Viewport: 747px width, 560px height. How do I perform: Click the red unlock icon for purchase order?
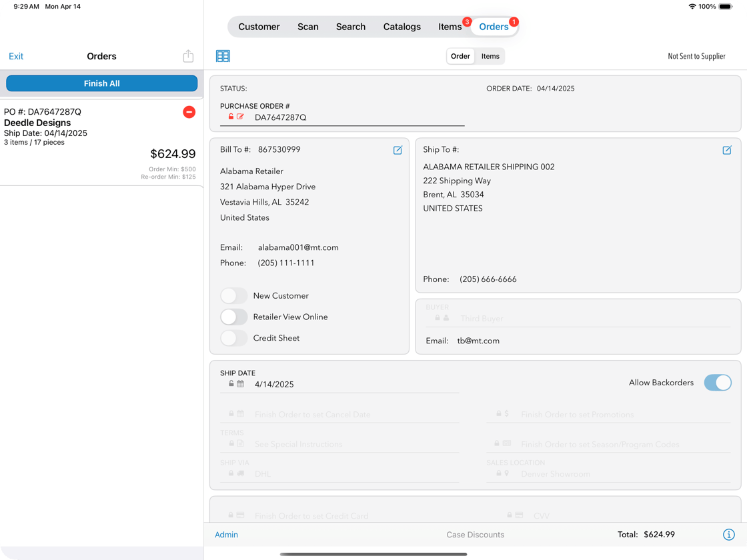pos(231,117)
